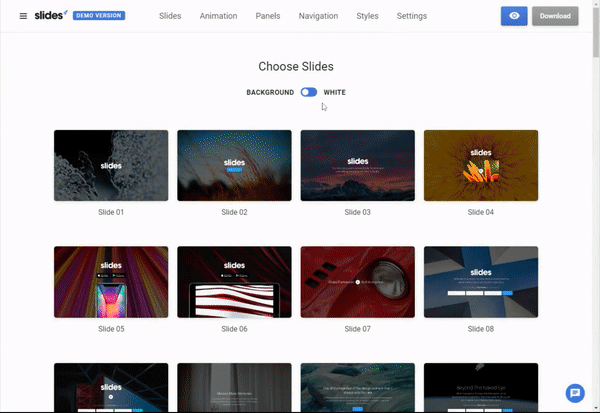600x413 pixels.
Task: Click the 'Slide 07' caption
Action: coord(357,329)
